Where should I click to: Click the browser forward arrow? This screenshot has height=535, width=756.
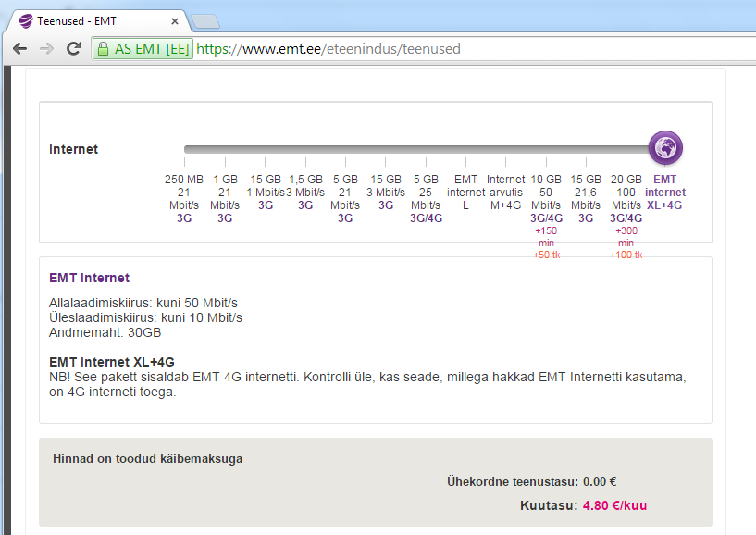click(46, 49)
